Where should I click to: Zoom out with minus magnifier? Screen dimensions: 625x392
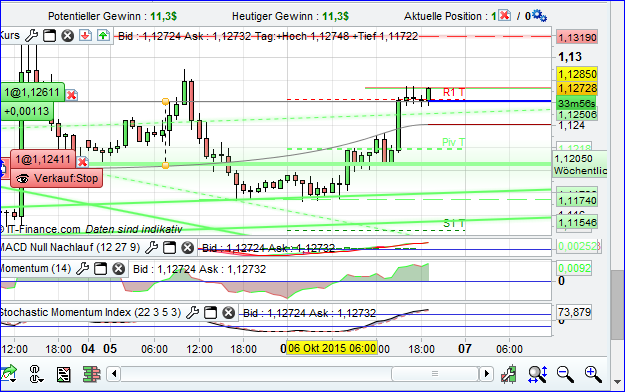coord(565,374)
